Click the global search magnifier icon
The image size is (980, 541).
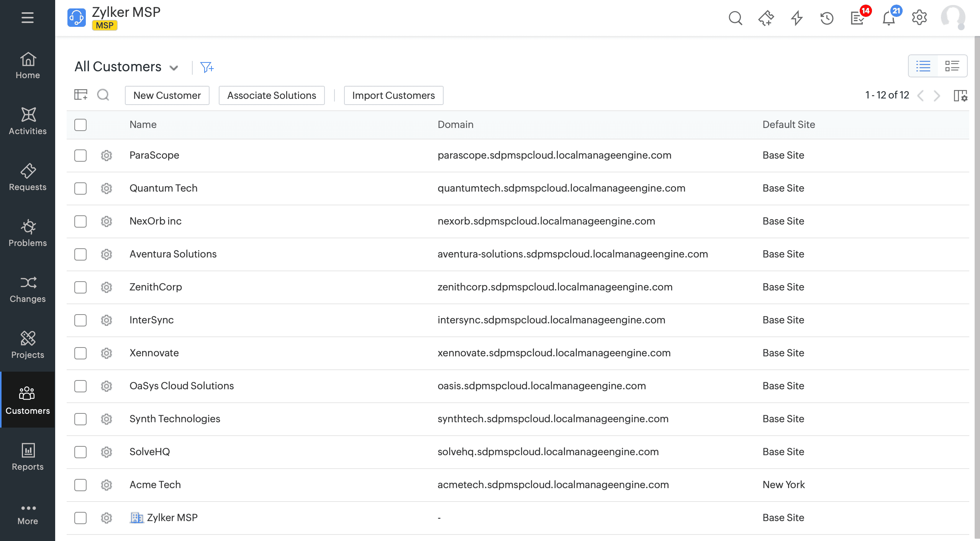(x=735, y=18)
